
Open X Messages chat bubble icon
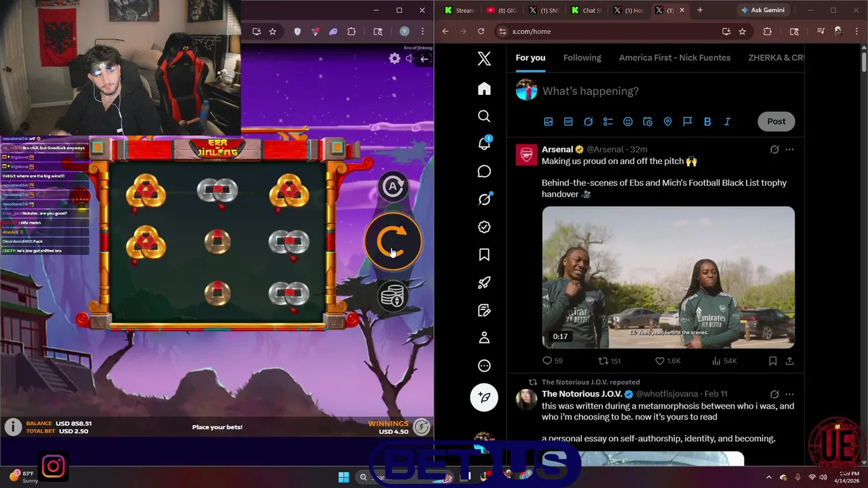pos(484,171)
